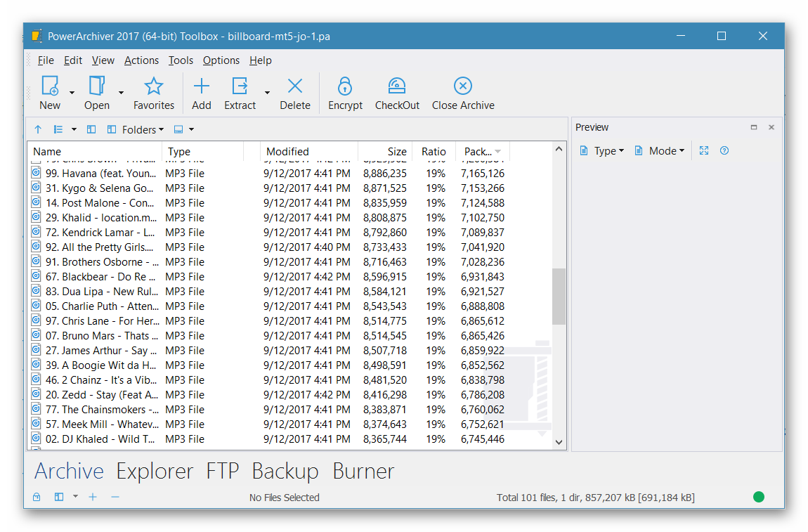Select file 20. Zedd - Stay (Feat A...
Viewport: 808px width, 532px height.
(x=268, y=395)
